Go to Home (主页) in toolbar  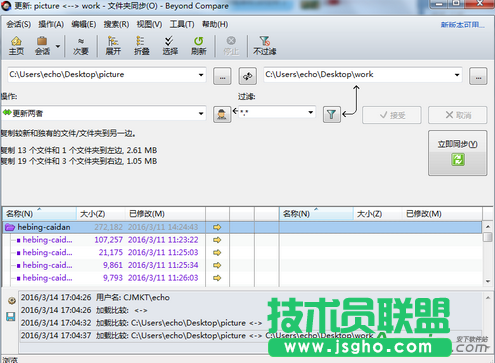(x=16, y=46)
